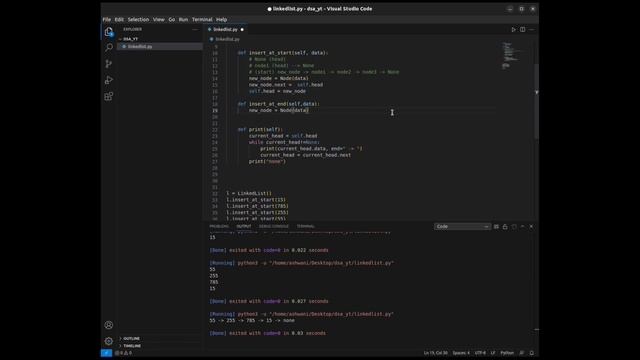Screen dimensions: 640x360
Task: Open the View menu
Action: (159, 20)
